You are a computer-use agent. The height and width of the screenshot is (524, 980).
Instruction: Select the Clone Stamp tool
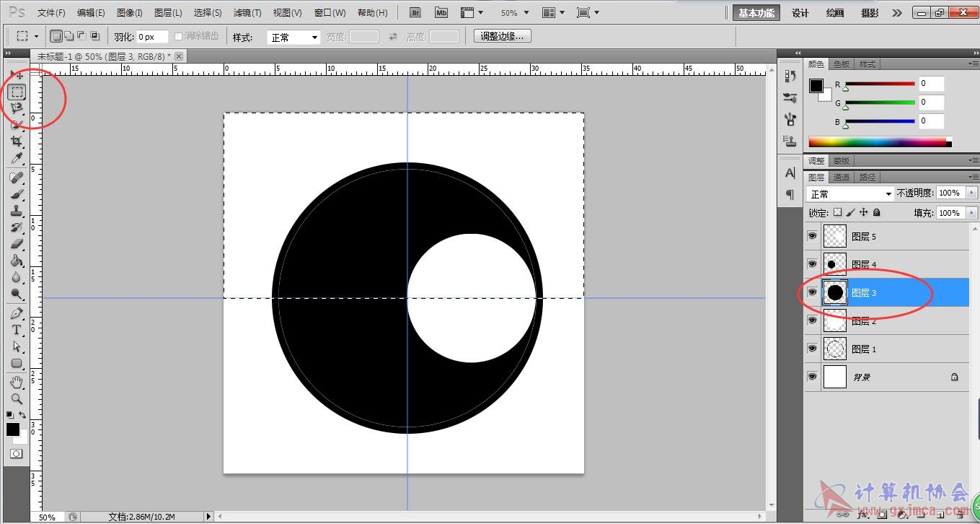click(x=17, y=211)
